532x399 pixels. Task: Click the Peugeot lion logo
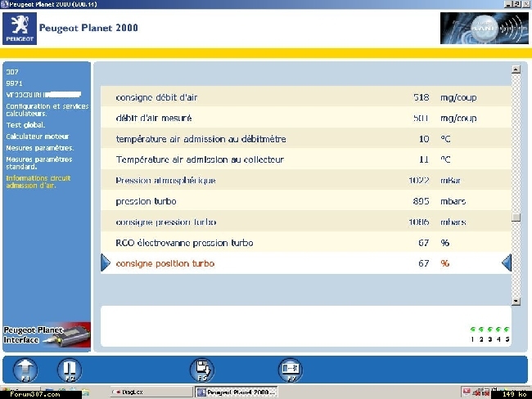(x=20, y=29)
